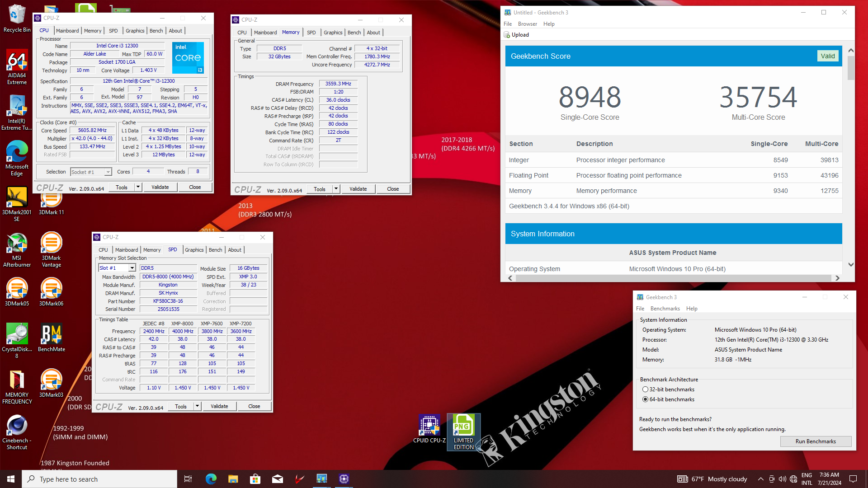868x488 pixels.
Task: Open Task View on the taskbar
Action: click(x=188, y=479)
